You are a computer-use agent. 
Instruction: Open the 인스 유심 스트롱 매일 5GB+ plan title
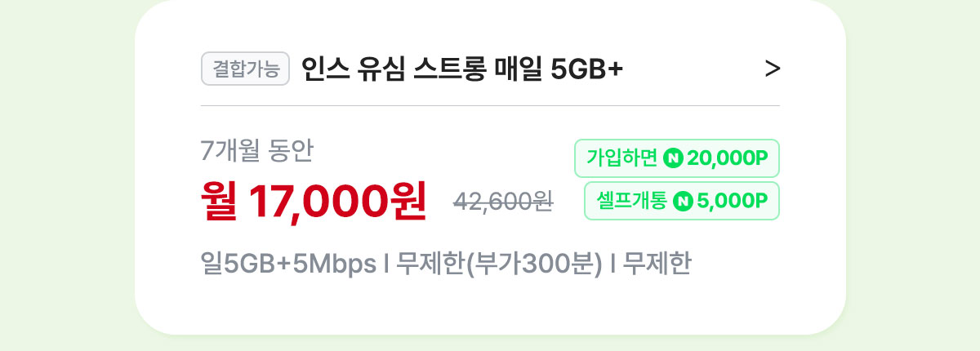[462, 69]
